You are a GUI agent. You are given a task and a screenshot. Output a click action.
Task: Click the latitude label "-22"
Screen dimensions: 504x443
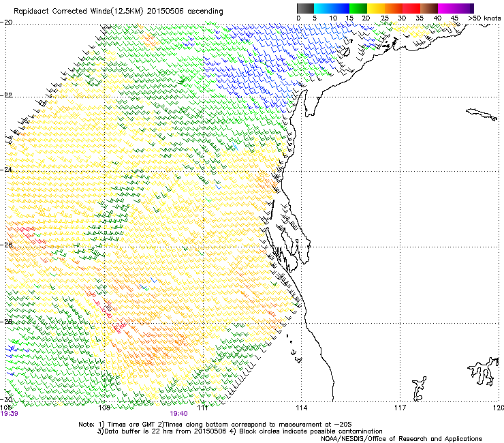coord(6,95)
